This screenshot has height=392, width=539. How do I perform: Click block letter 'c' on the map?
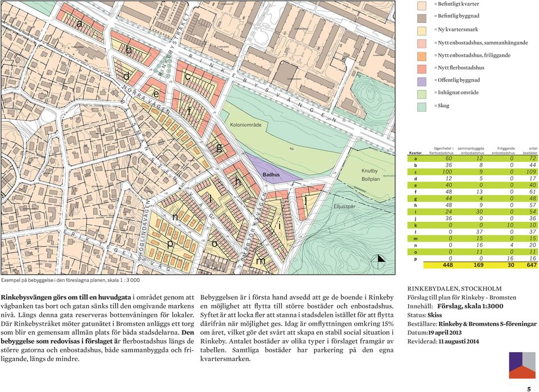(x=188, y=76)
